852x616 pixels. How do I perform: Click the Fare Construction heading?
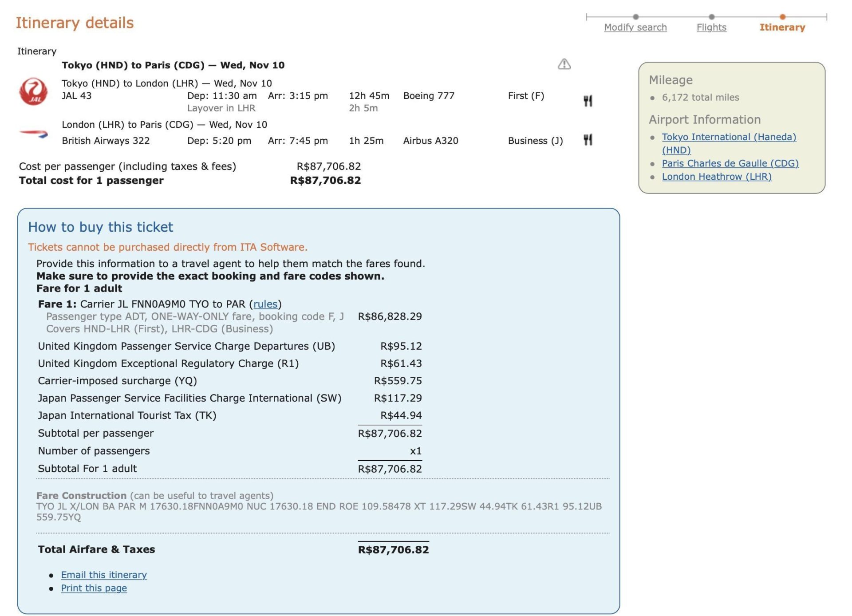tap(81, 496)
